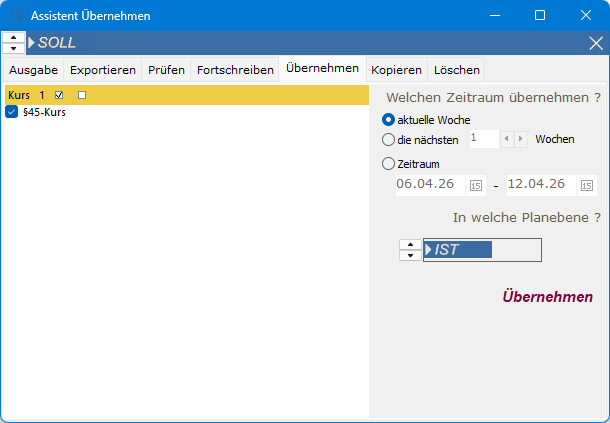Expand the SOLL plan level selector
The image size is (610, 423).
[x=32, y=43]
